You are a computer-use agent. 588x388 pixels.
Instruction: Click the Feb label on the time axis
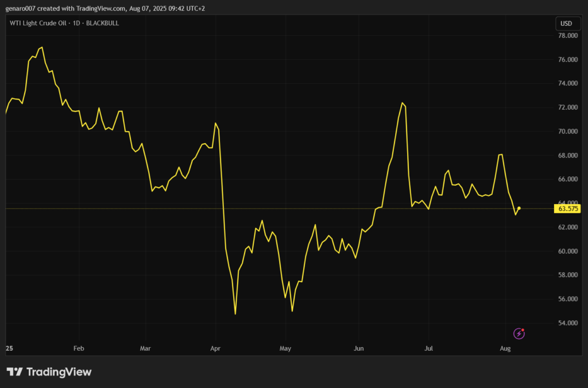tap(79, 348)
